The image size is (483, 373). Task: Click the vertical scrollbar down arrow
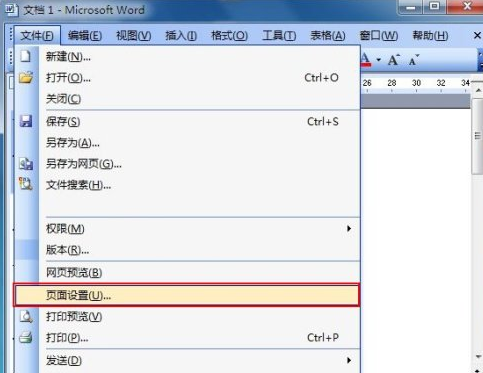pos(478,357)
